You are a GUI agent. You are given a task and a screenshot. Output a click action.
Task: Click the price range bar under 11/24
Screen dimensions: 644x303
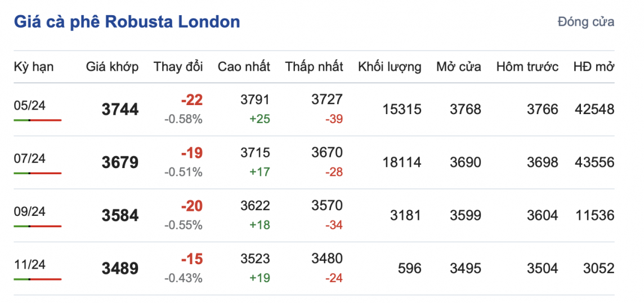tap(37, 279)
